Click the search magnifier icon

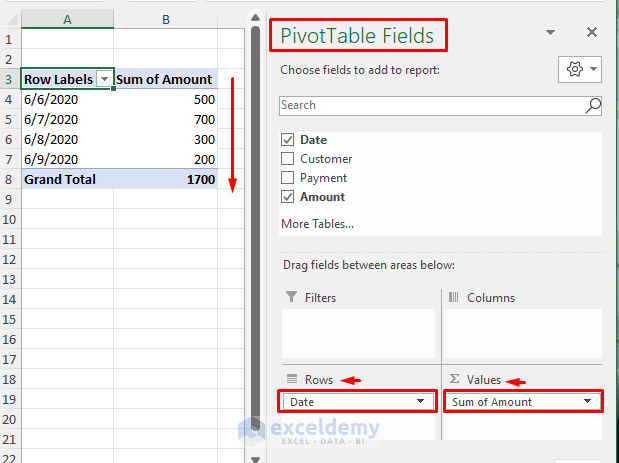click(x=593, y=105)
